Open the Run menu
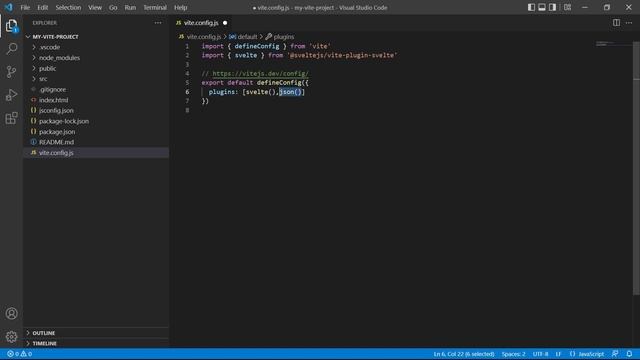 [x=130, y=7]
